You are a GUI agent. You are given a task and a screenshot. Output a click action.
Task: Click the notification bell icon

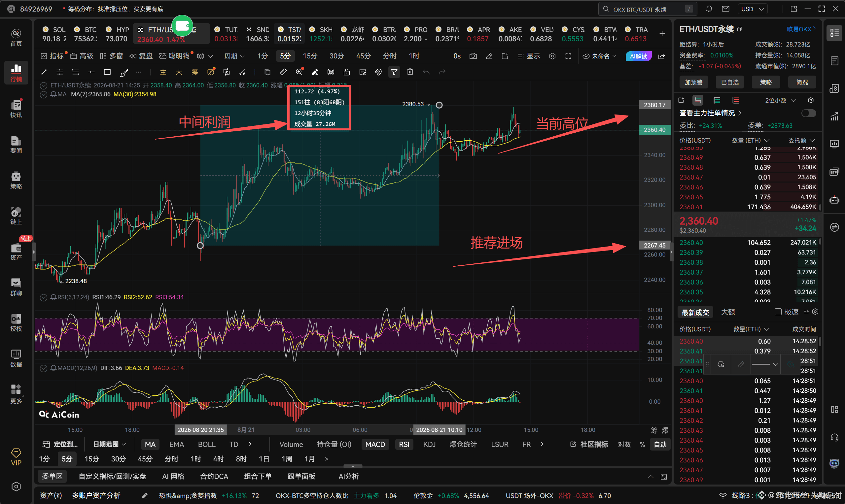(x=709, y=9)
